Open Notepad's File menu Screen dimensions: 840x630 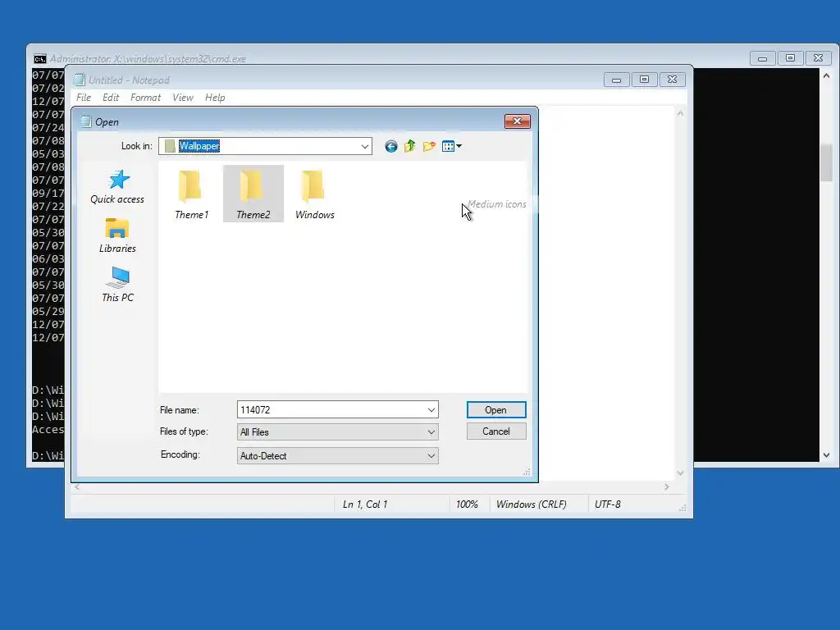click(x=84, y=98)
